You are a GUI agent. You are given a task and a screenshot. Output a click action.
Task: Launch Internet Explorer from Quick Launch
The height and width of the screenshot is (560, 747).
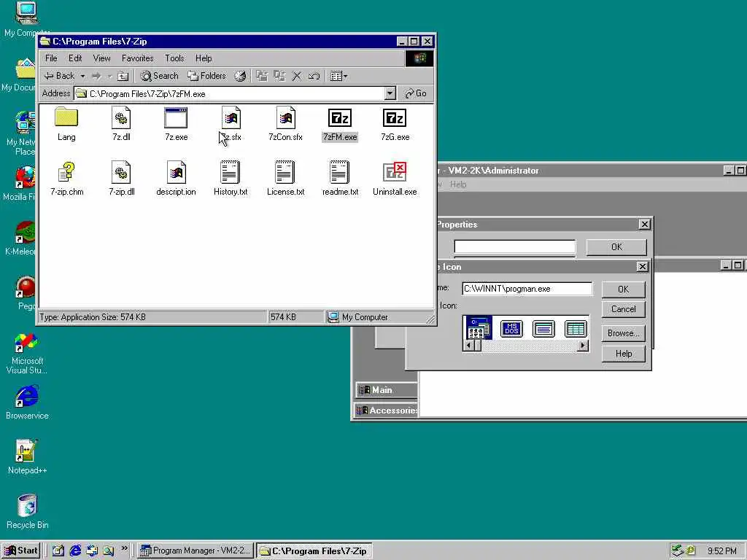point(75,551)
